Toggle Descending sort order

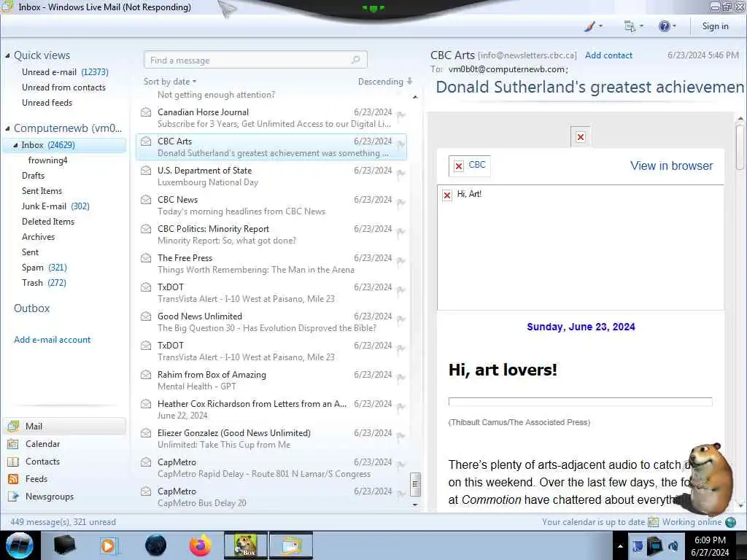click(x=385, y=82)
